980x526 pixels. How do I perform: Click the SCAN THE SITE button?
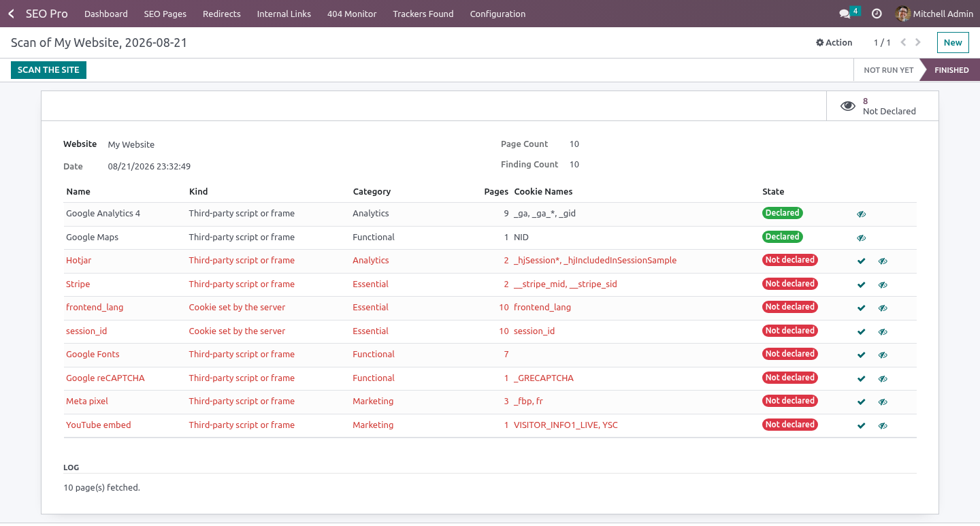tap(48, 70)
